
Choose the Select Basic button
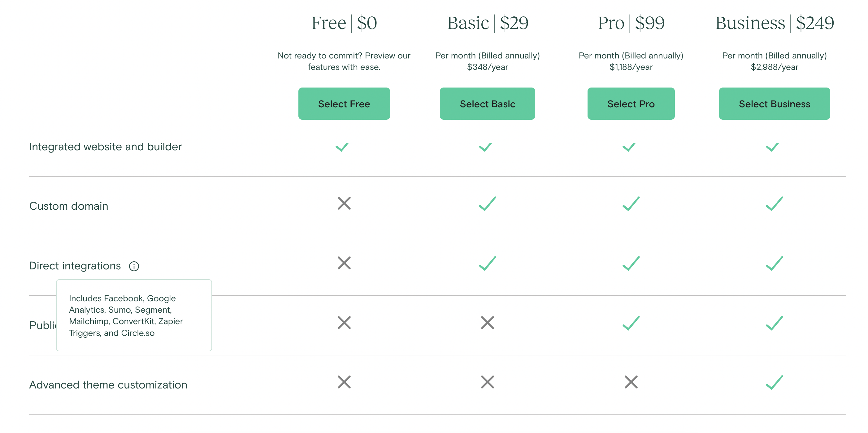click(x=487, y=104)
